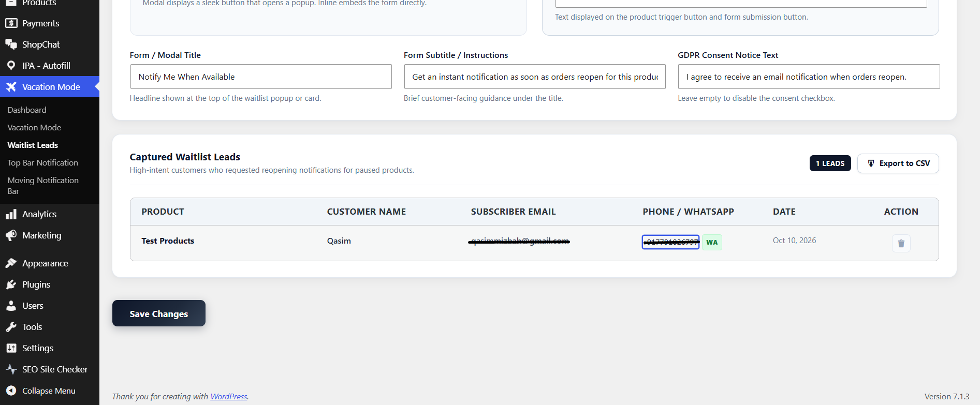Click the IPA - Autofill pin icon

tap(11, 66)
